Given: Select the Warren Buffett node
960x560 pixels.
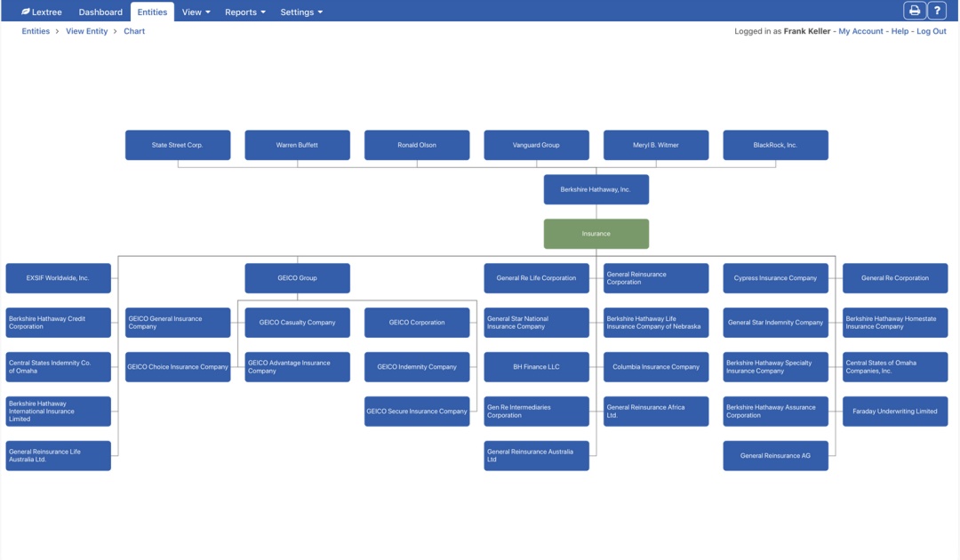Looking at the screenshot, I should pos(297,145).
